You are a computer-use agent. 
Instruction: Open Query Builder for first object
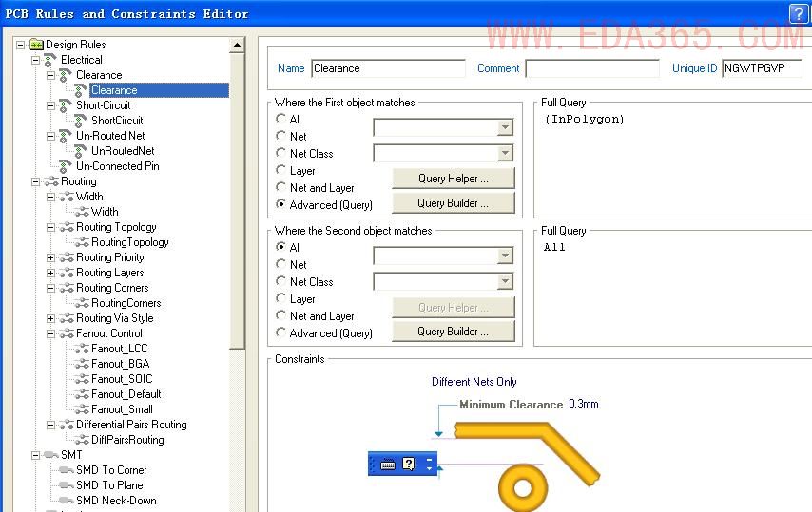[x=454, y=203]
